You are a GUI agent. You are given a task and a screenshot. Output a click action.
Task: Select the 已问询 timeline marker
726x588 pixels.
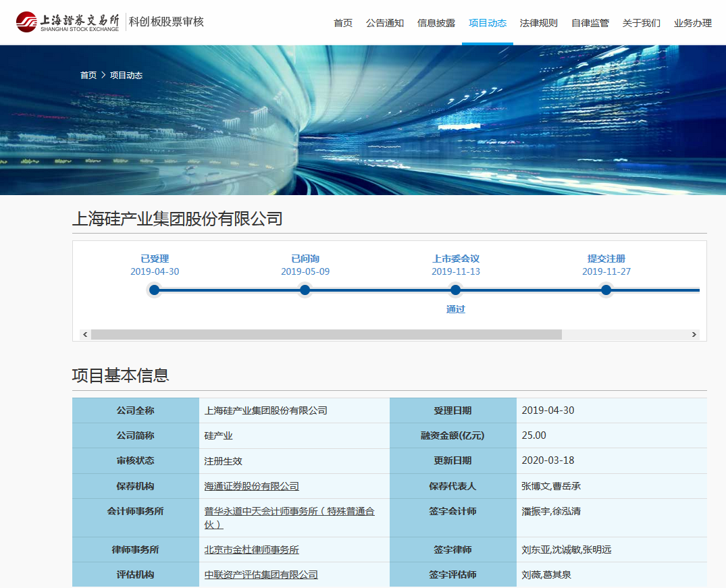pyautogui.click(x=305, y=290)
